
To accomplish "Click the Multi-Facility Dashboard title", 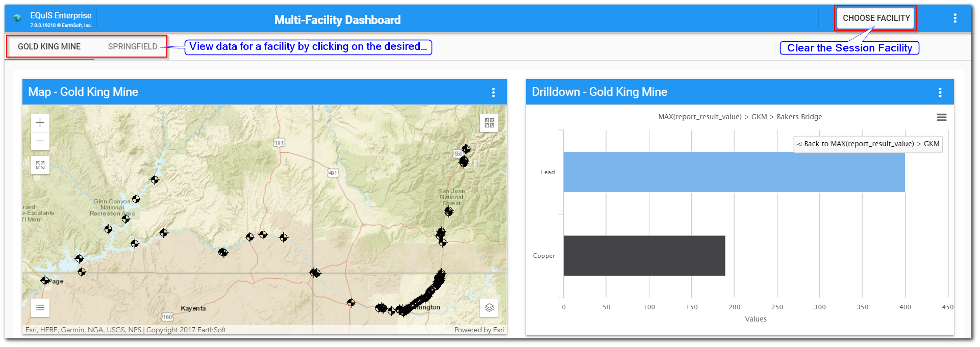I will click(x=337, y=20).
